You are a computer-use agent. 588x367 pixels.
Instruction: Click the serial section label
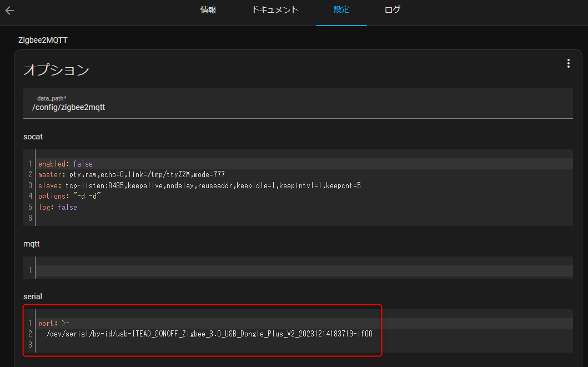33,296
